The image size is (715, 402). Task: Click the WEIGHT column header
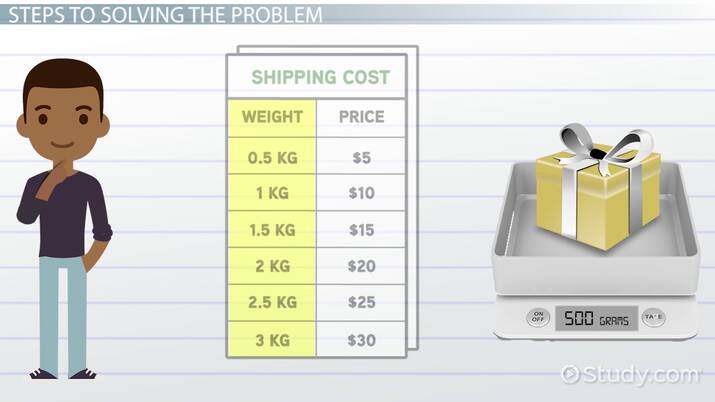273,117
